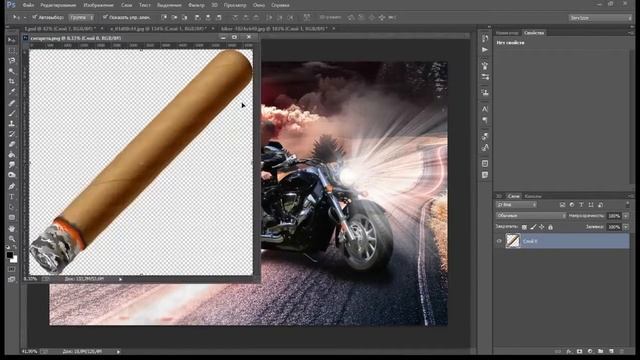This screenshot has width=640, height=360.
Task: Select the Eraser tool
Action: (11, 144)
